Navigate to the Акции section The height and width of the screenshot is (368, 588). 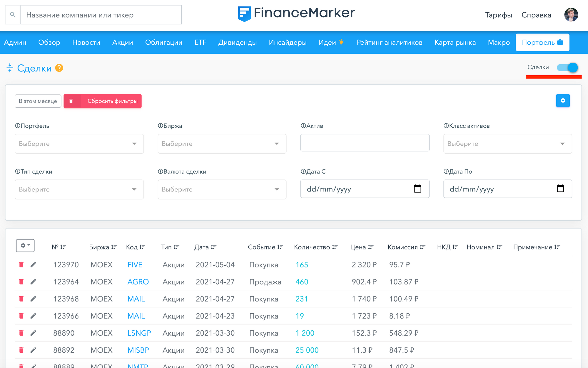pyautogui.click(x=123, y=42)
